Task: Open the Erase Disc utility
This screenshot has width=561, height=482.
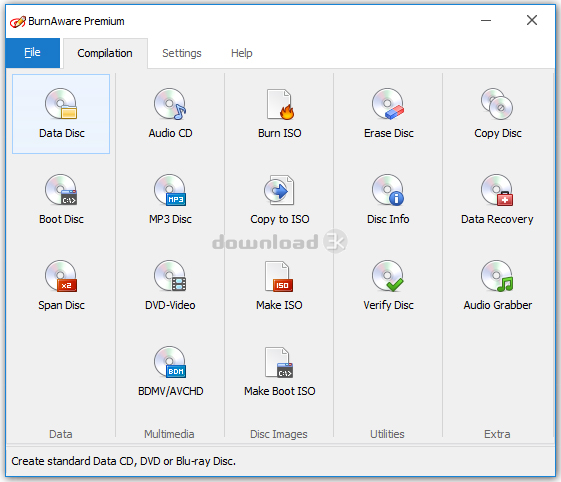Action: pyautogui.click(x=388, y=114)
